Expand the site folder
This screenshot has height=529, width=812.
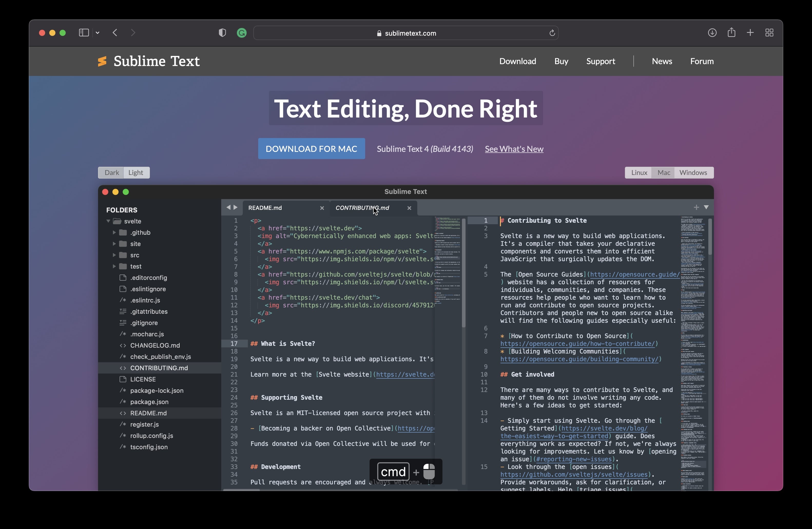(x=114, y=244)
